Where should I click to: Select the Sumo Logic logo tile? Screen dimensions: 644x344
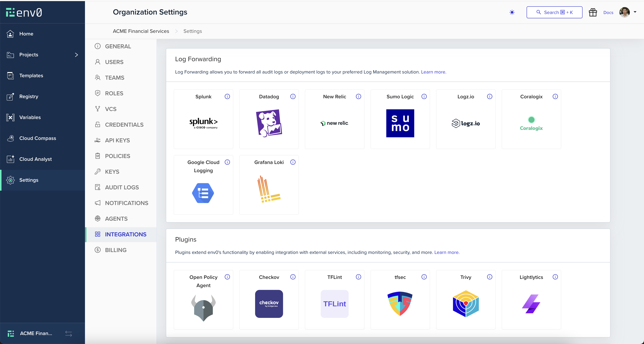[x=400, y=123]
